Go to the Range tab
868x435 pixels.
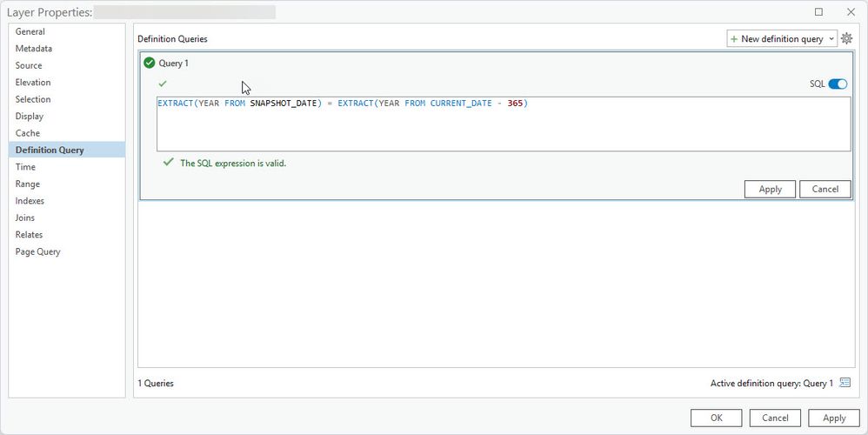(66, 184)
